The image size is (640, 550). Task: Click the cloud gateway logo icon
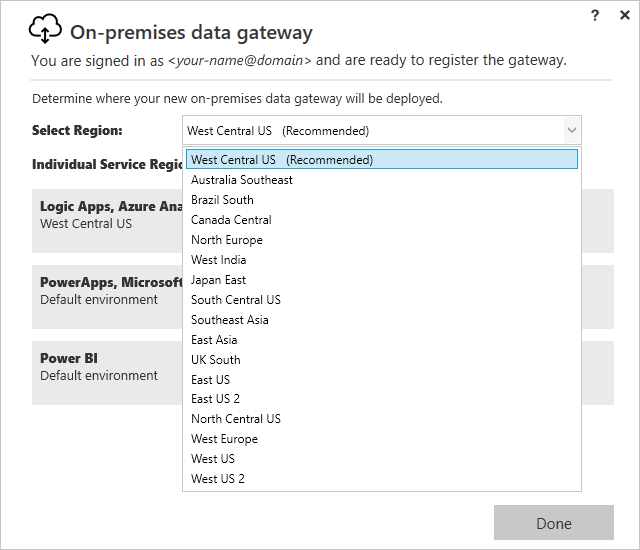click(45, 31)
